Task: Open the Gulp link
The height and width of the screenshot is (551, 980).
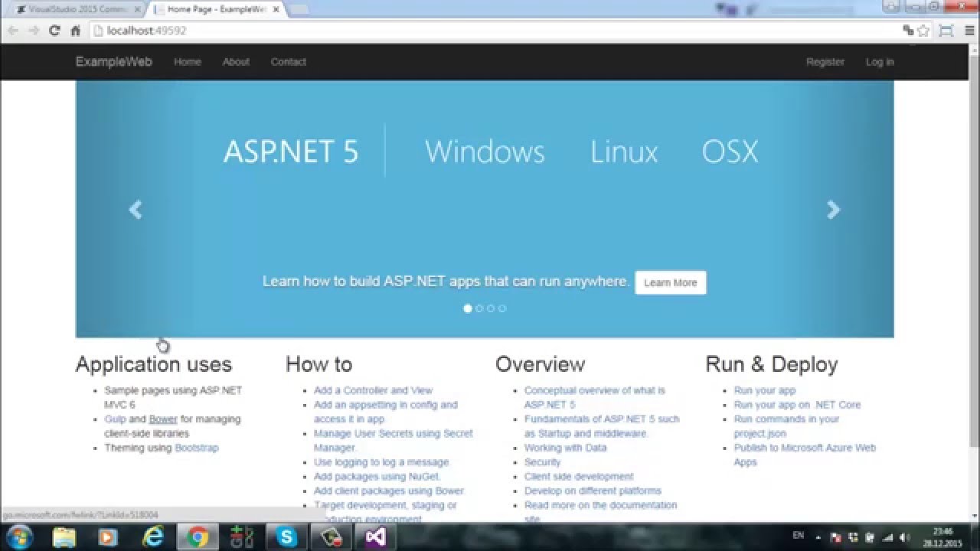Action: point(115,419)
